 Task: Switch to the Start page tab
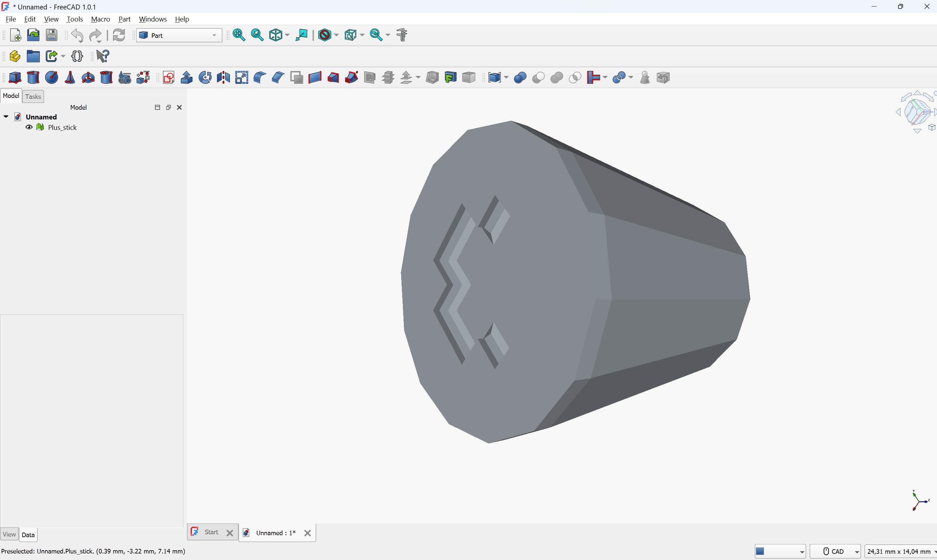coord(211,532)
